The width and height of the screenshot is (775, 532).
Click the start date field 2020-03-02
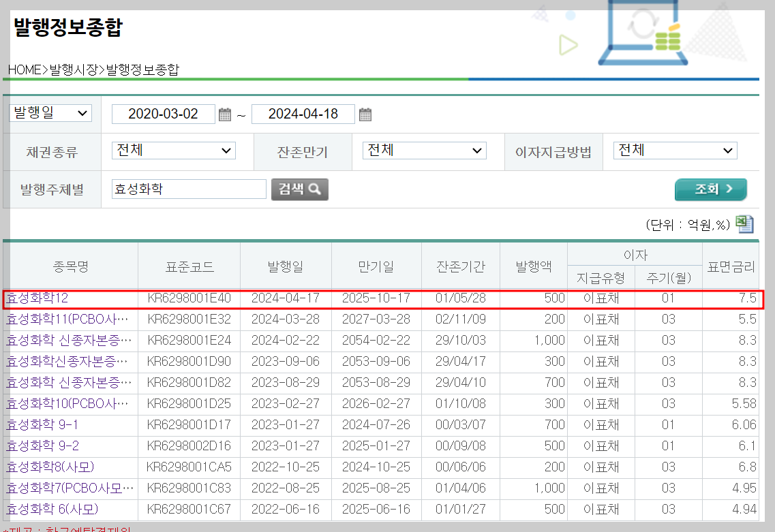(x=164, y=114)
